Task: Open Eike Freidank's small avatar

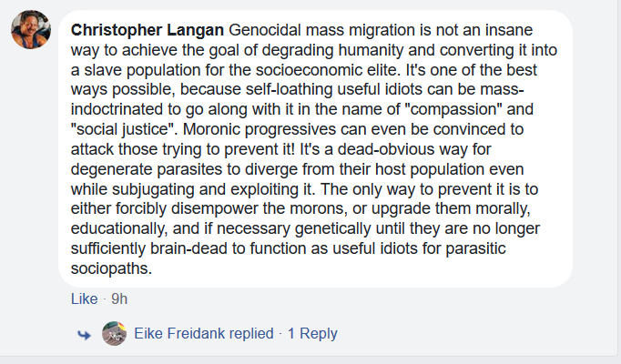Action: [x=114, y=334]
